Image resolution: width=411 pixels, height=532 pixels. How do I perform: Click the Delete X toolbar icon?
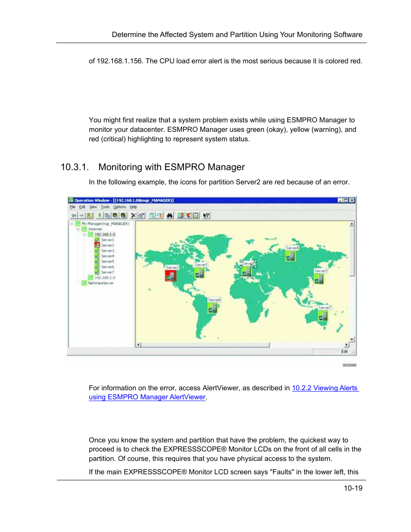coord(133,215)
